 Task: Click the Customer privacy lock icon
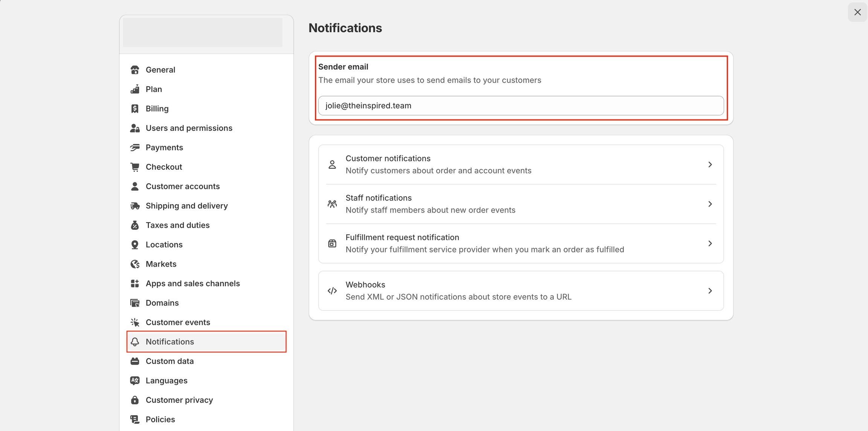click(x=134, y=400)
